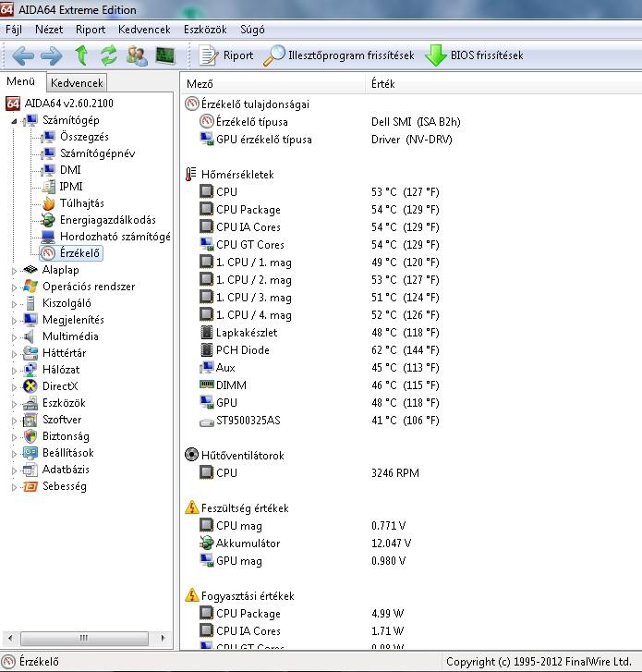Open the Nézet menu
Viewport: 642px width, 672px height.
[x=49, y=30]
